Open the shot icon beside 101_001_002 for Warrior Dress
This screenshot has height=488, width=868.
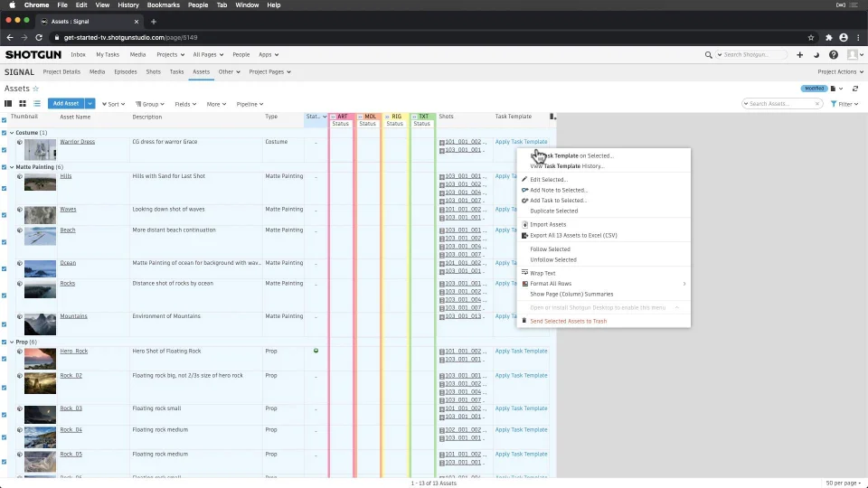[442, 142]
